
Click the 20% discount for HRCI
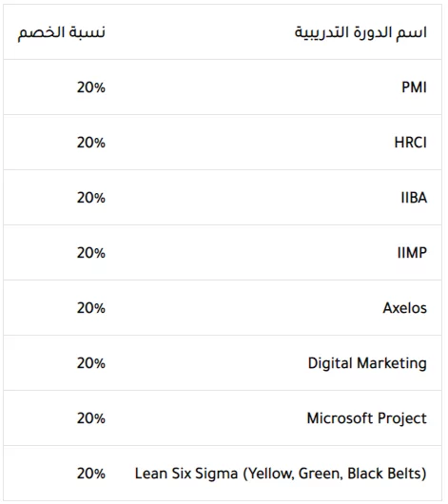[x=91, y=143]
